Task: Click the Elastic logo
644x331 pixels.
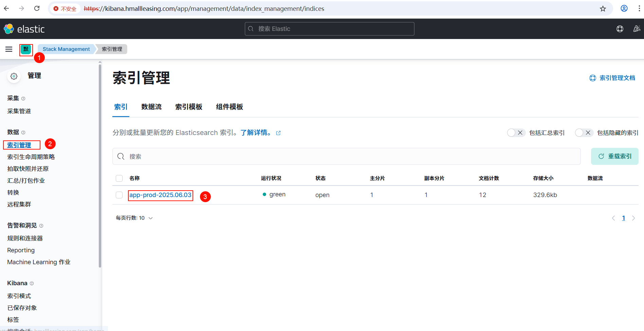Action: [x=24, y=29]
